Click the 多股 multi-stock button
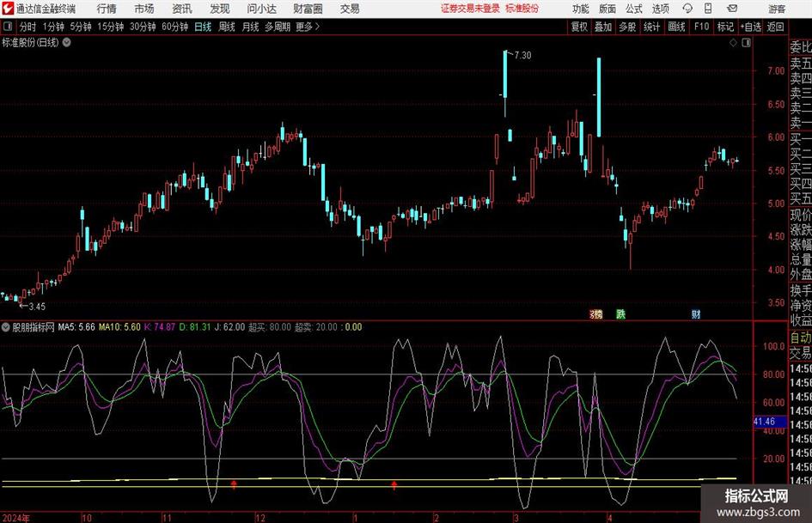This screenshot has height=523, width=812. point(627,27)
